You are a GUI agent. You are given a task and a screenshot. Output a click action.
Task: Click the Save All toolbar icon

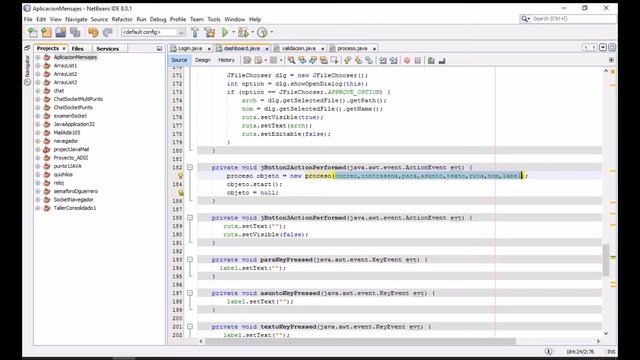click(75, 32)
